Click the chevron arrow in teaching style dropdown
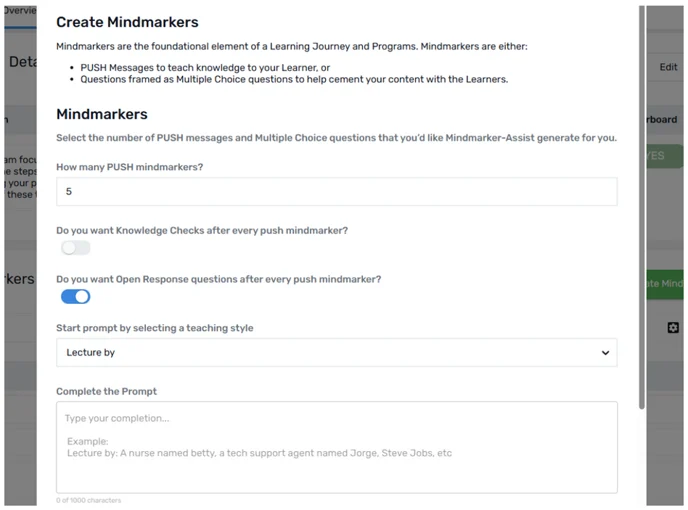The image size is (688, 510). (x=605, y=352)
